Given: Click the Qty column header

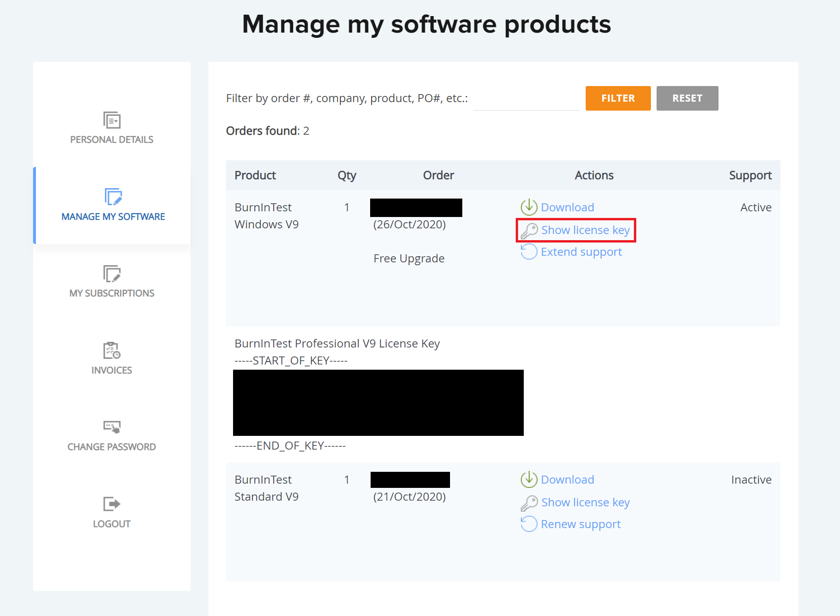Looking at the screenshot, I should click(347, 175).
